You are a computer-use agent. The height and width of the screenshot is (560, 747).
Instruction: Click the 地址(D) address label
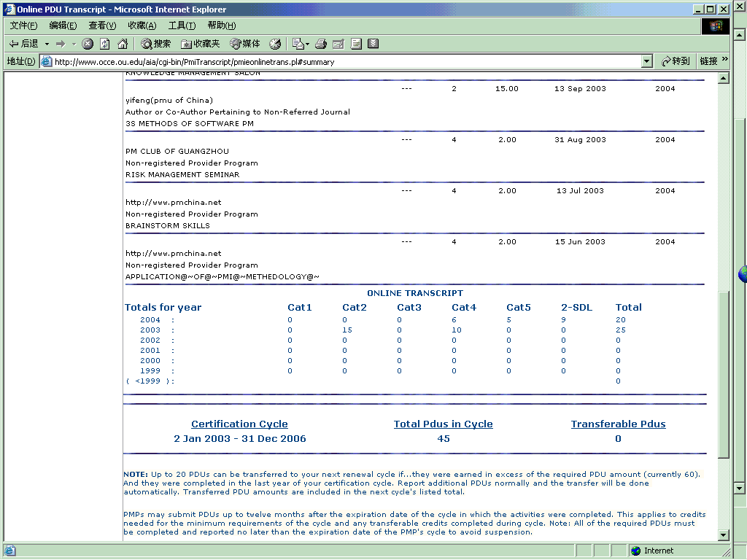click(21, 61)
